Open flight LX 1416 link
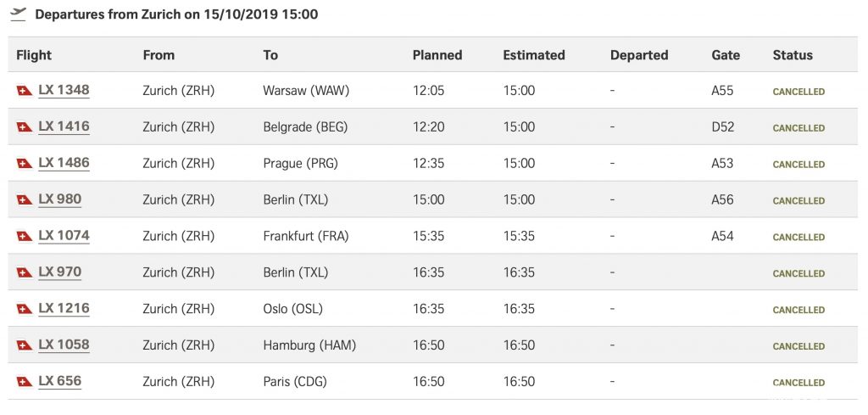Viewport: 868px width, 415px height. [x=64, y=126]
